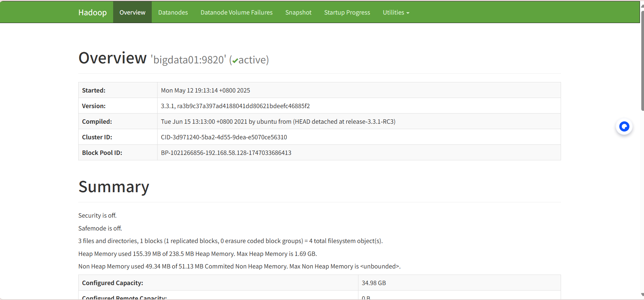
Task: Select the Block Pool ID value 'BP-1021266856...'
Action: (x=226, y=153)
